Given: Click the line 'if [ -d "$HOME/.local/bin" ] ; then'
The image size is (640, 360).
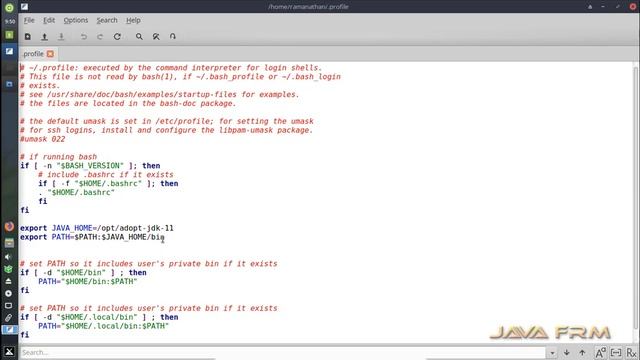Looking at the screenshot, I should (99, 317).
